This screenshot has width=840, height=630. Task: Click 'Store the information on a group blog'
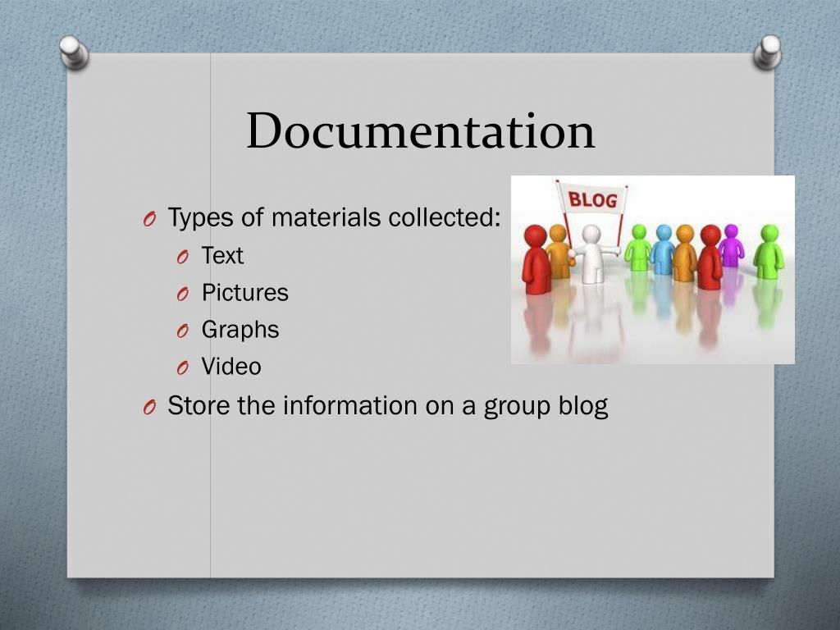(x=388, y=405)
